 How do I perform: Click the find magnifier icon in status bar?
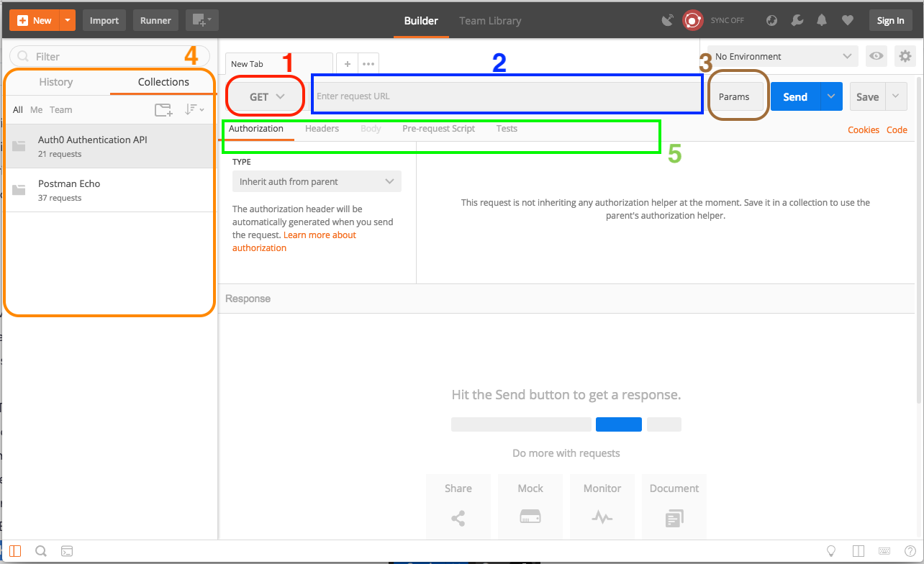[41, 551]
